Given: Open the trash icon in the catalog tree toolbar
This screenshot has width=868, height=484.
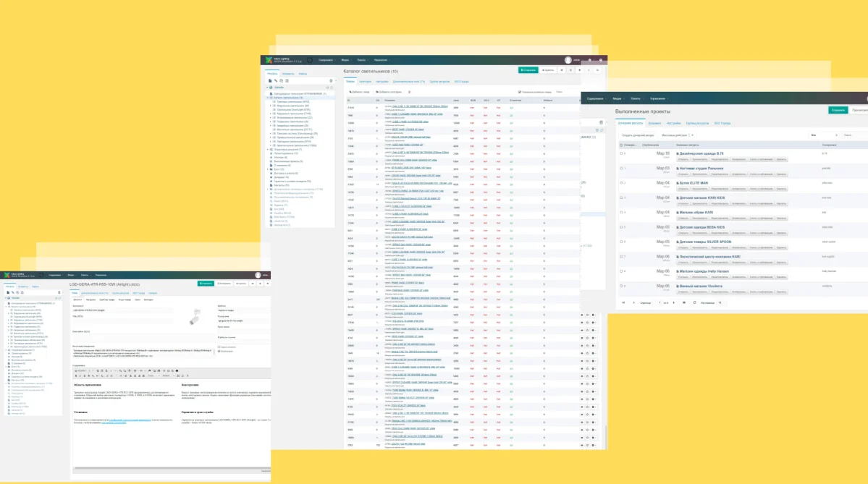Looking at the screenshot, I should pos(331,81).
